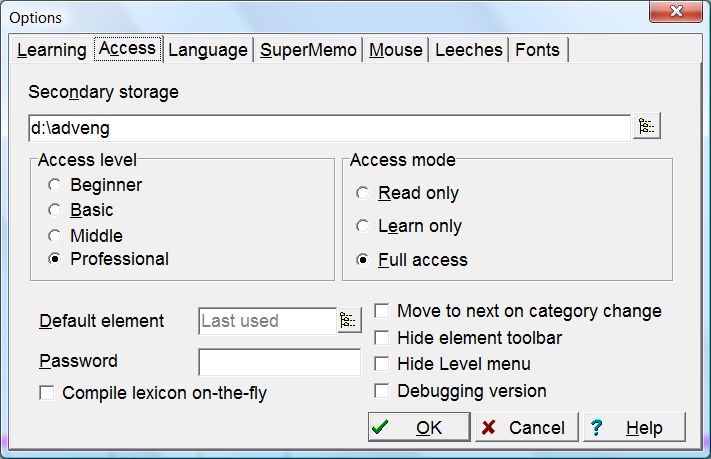Choose the Basic access level

55,210
